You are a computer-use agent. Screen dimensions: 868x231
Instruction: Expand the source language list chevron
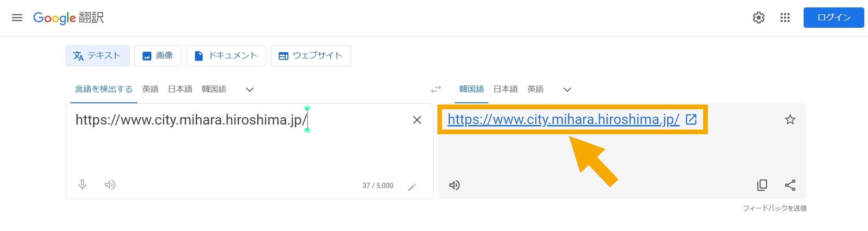250,89
